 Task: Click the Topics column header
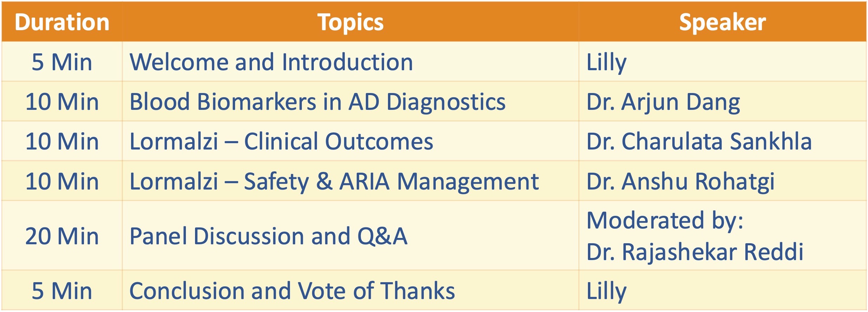coord(350,22)
